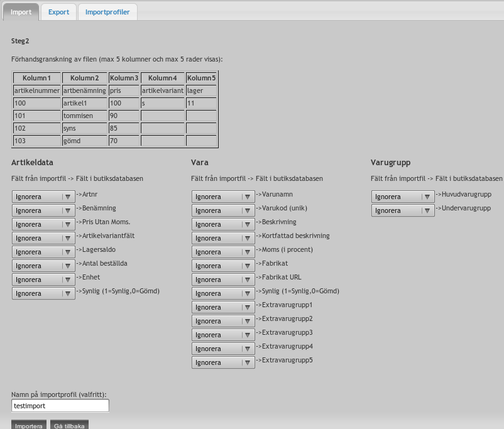
Task: Click the Kolumn5 table header
Action: (x=201, y=78)
